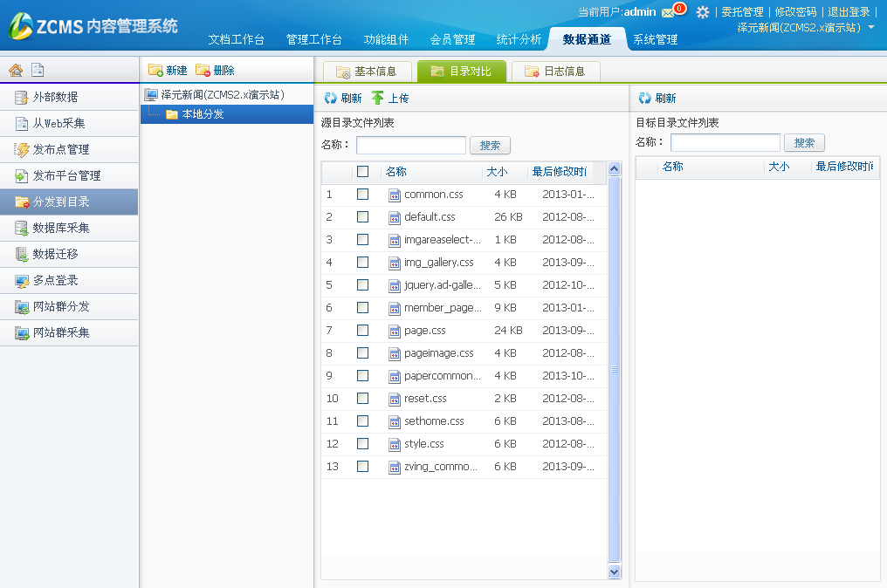Switch to the 日志信息 tab

click(555, 72)
